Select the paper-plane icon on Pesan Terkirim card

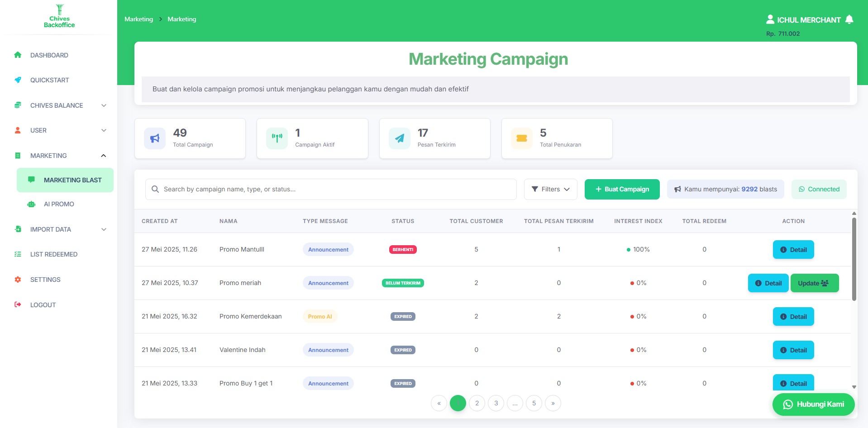399,138
